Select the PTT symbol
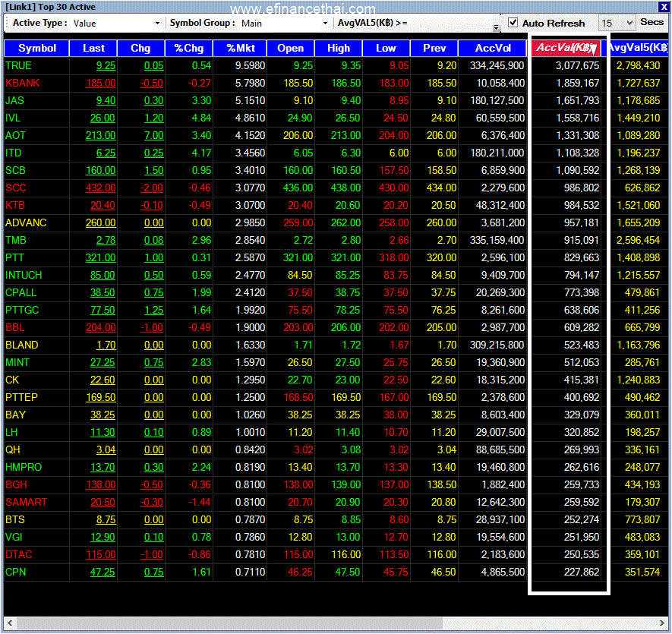672x634 pixels. tap(14, 257)
